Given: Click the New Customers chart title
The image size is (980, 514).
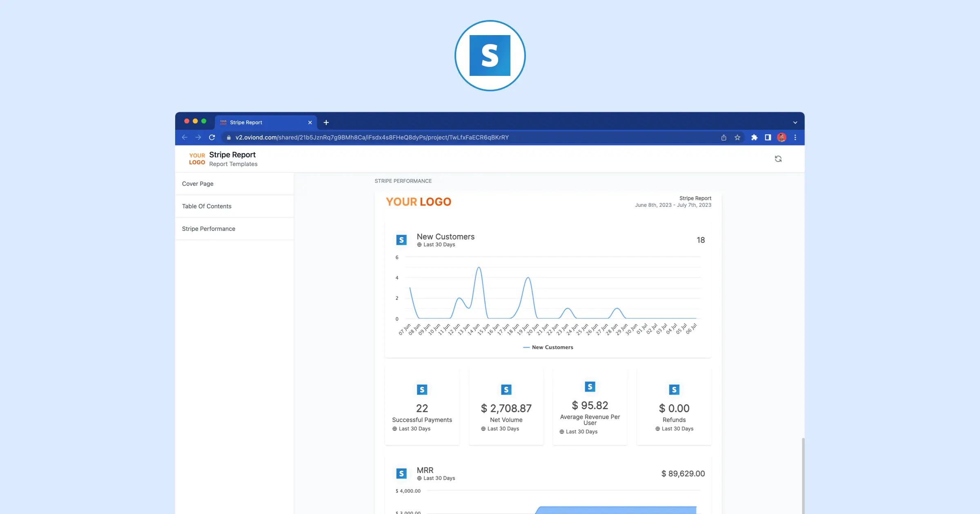Looking at the screenshot, I should click(x=445, y=237).
